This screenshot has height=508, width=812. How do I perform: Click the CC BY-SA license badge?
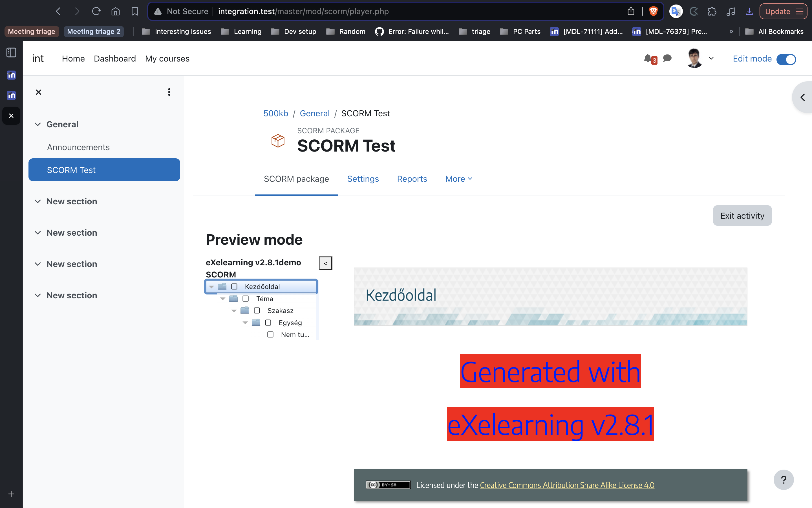(x=388, y=485)
